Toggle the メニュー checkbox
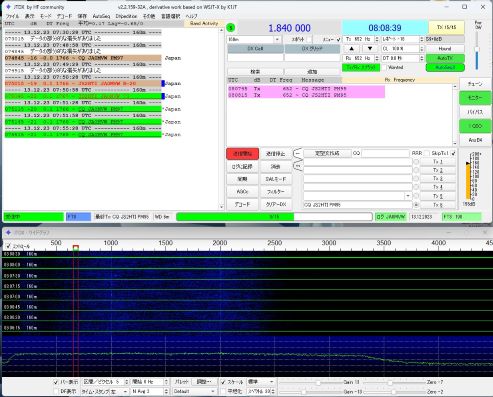493x397 pixels. click(338, 39)
